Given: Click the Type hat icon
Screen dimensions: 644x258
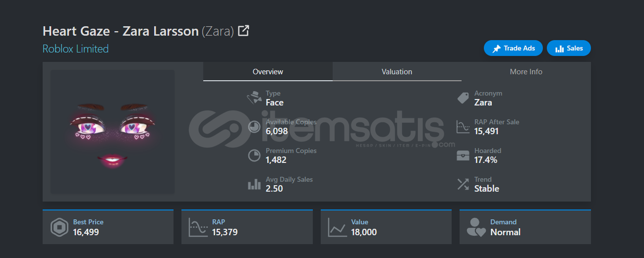Looking at the screenshot, I should [254, 98].
